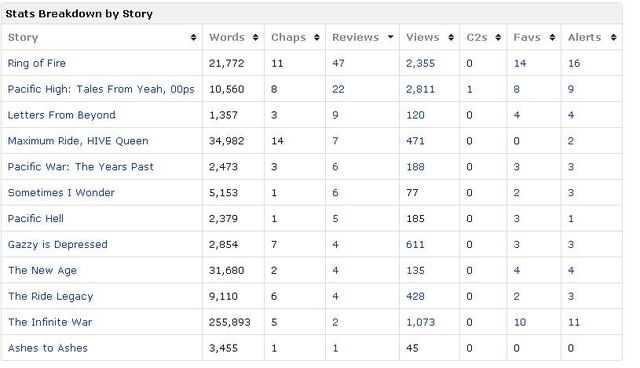Click the Stats Breakdown by Story title
Viewport: 640px width, 368px height.
click(x=79, y=14)
